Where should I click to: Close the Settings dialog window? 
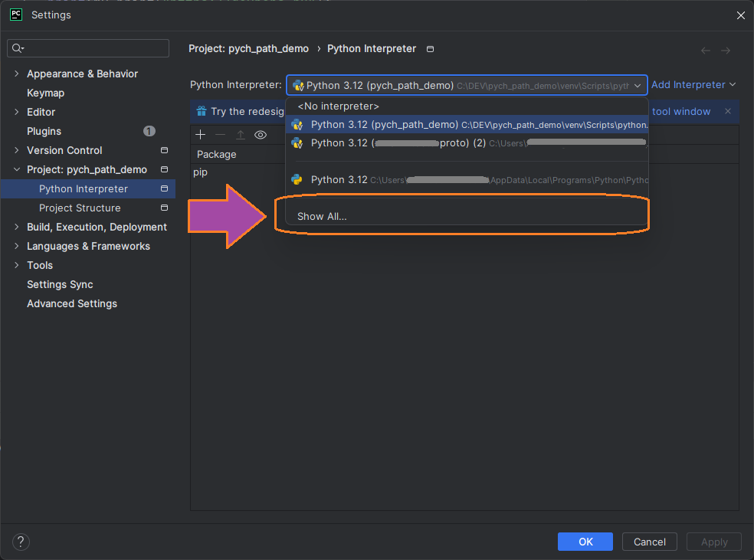coord(740,15)
